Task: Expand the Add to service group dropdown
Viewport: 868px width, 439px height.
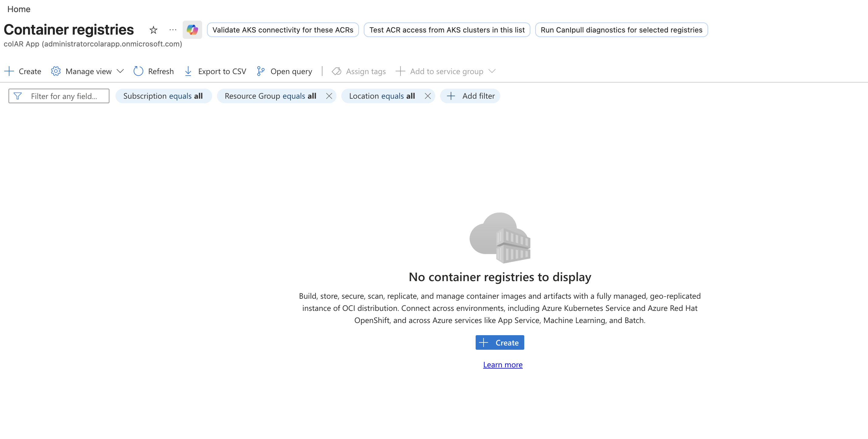Action: [x=446, y=71]
